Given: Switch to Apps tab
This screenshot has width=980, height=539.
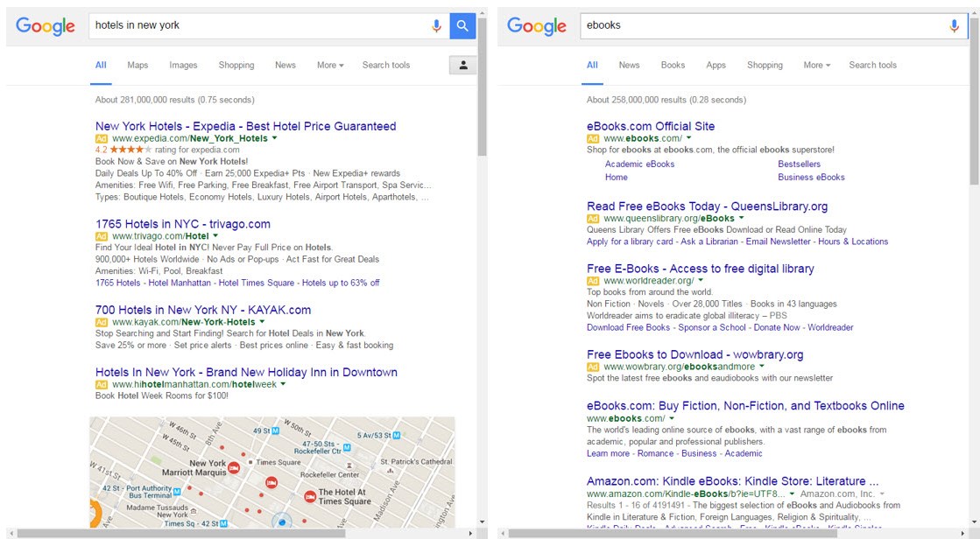Looking at the screenshot, I should tap(716, 65).
